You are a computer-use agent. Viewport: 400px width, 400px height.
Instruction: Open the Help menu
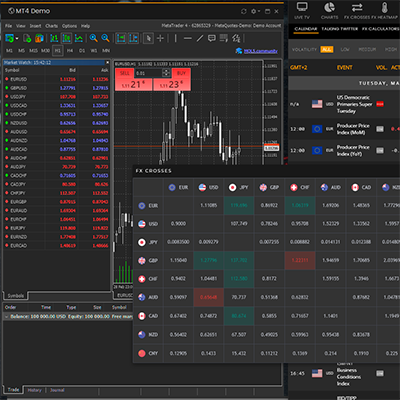(85, 26)
